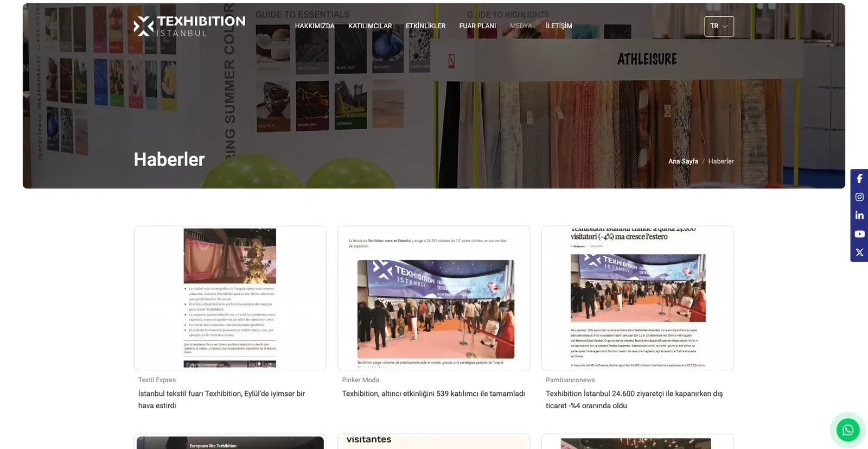Viewport: 868px width, 449px height.
Task: Click the 'Pambianconews' source label
Action: pyautogui.click(x=570, y=380)
